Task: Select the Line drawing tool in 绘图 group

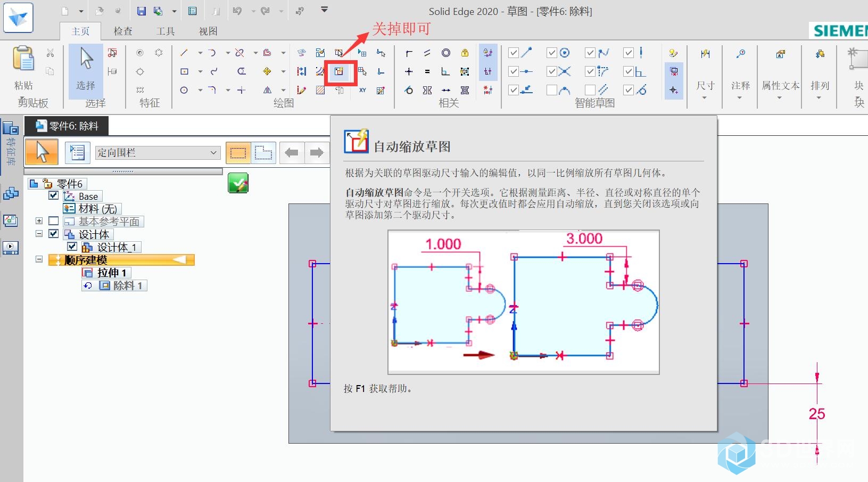Action: point(184,53)
